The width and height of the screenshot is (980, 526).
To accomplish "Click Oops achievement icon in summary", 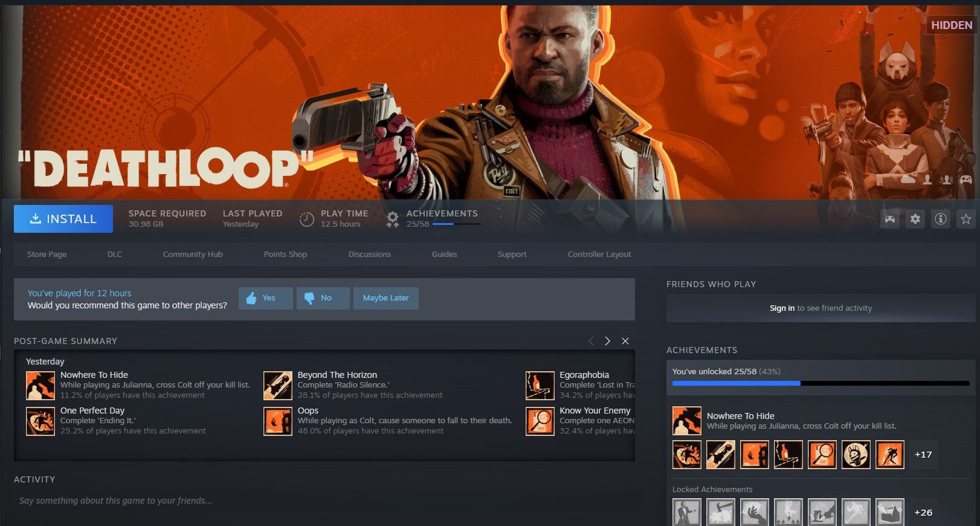I will coord(278,421).
